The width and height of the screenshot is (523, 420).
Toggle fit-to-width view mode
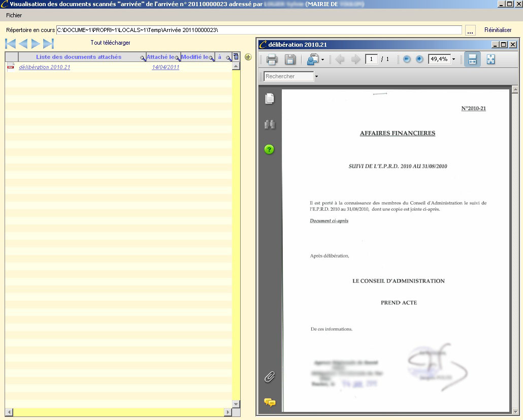[x=472, y=59]
